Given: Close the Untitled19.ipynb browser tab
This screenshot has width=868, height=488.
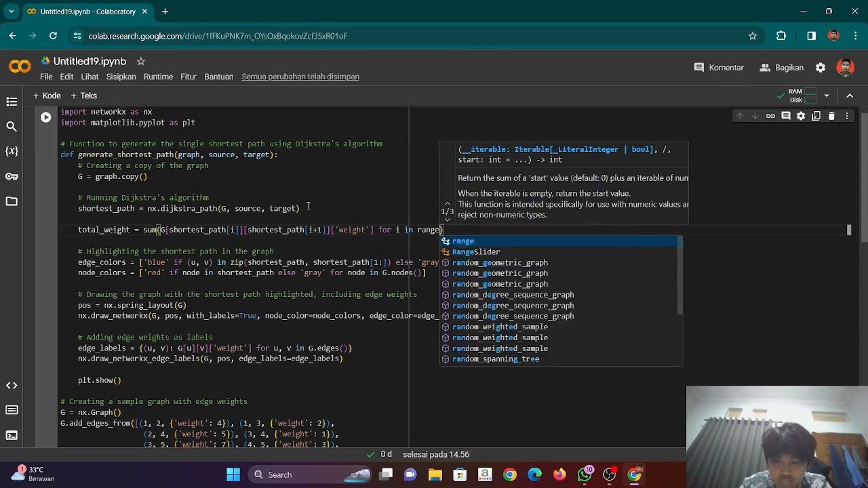Looking at the screenshot, I should point(146,12).
